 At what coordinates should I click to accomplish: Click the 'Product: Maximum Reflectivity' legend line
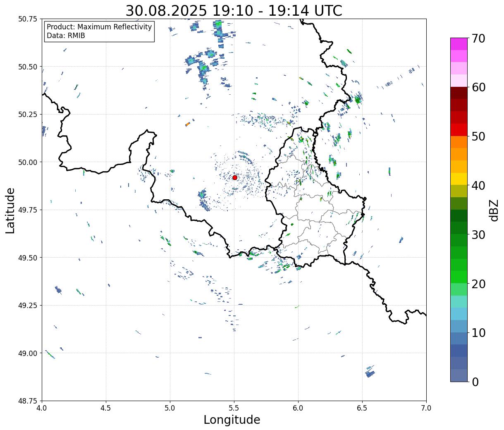click(99, 27)
